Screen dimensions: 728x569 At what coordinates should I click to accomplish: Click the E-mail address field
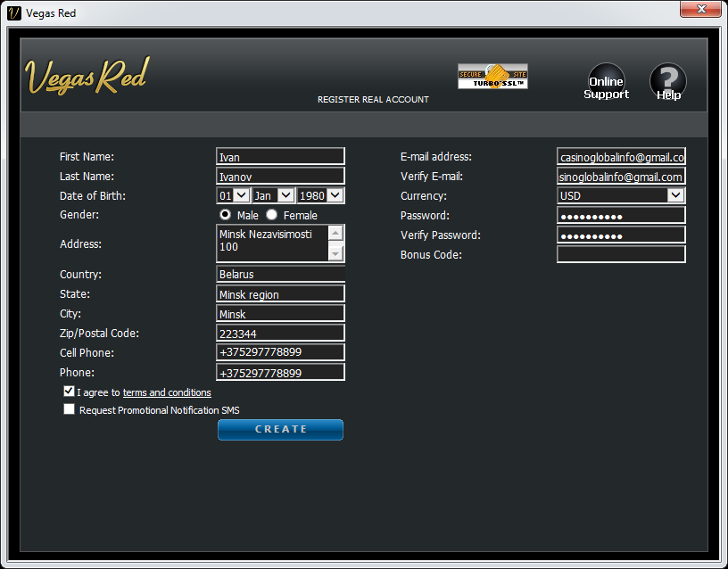point(621,156)
